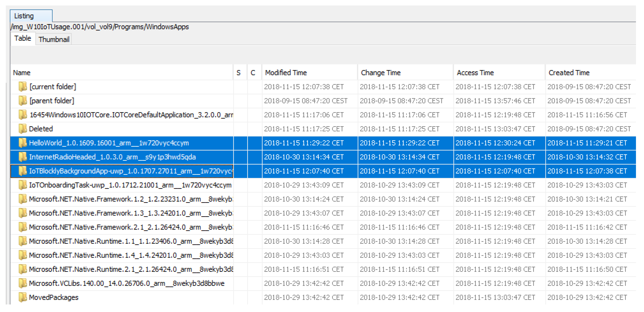
Task: Click the Deleted folder icon
Action: [x=23, y=129]
